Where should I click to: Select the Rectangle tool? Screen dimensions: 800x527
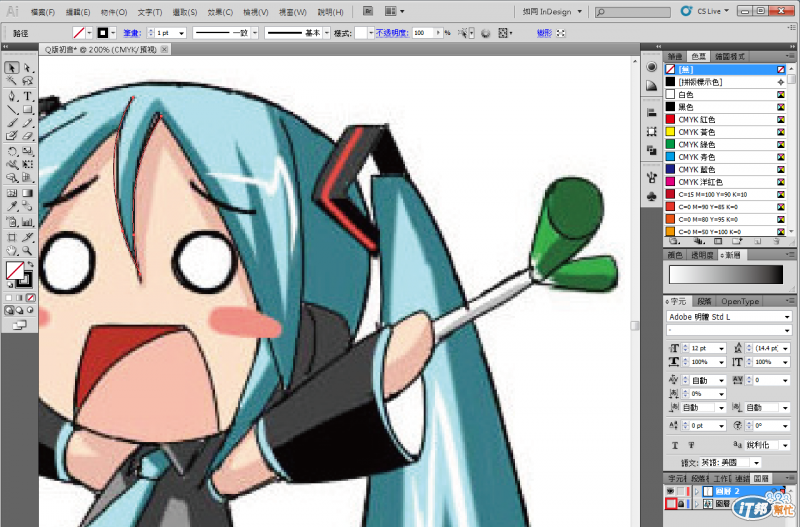tap(27, 109)
